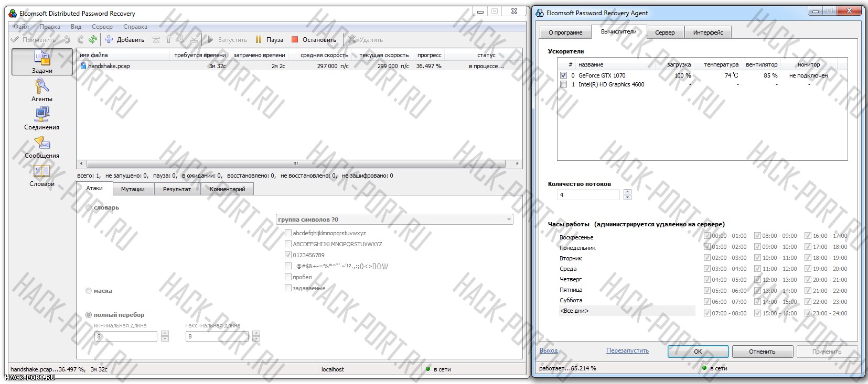The height and width of the screenshot is (384, 868).
Task: Open the Задачи sidebar section
Action: click(x=42, y=62)
